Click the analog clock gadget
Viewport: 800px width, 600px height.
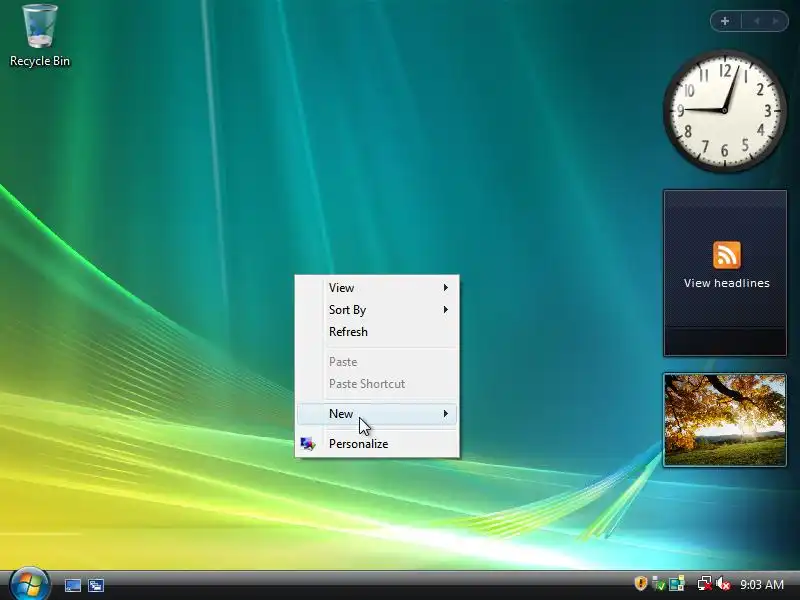point(724,110)
